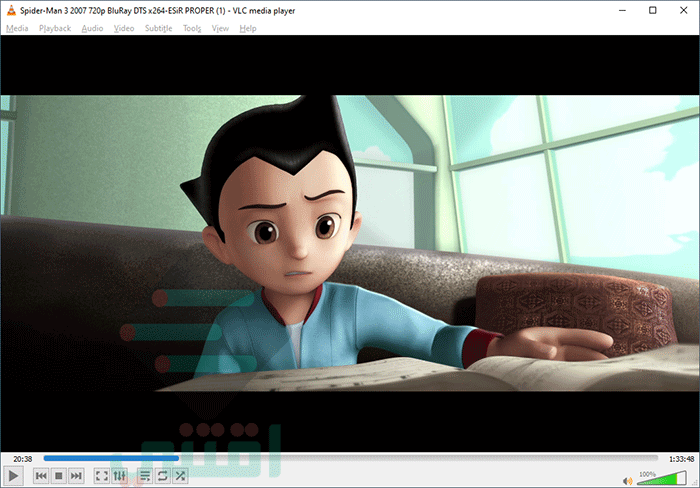
Task: Open the Tools menu
Action: [x=192, y=28]
